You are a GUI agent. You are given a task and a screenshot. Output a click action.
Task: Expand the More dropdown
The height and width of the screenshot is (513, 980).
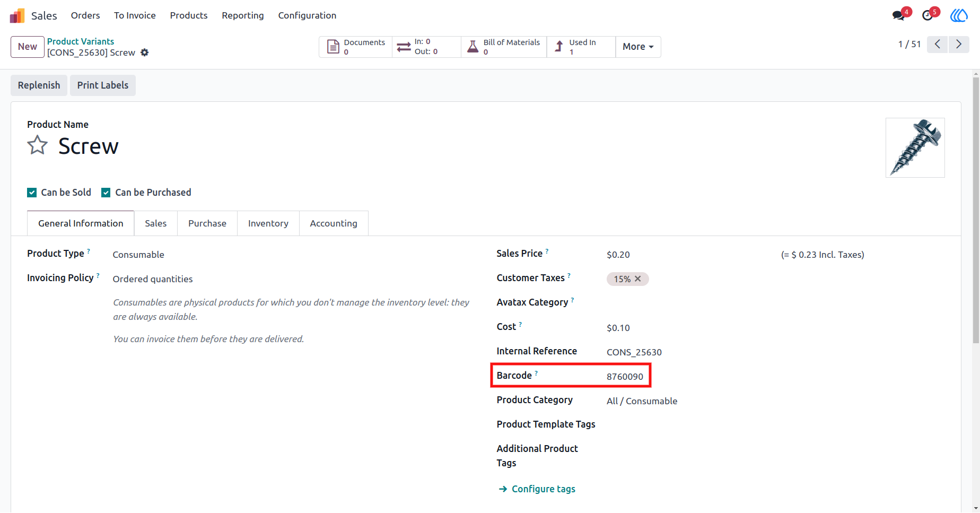(x=638, y=47)
